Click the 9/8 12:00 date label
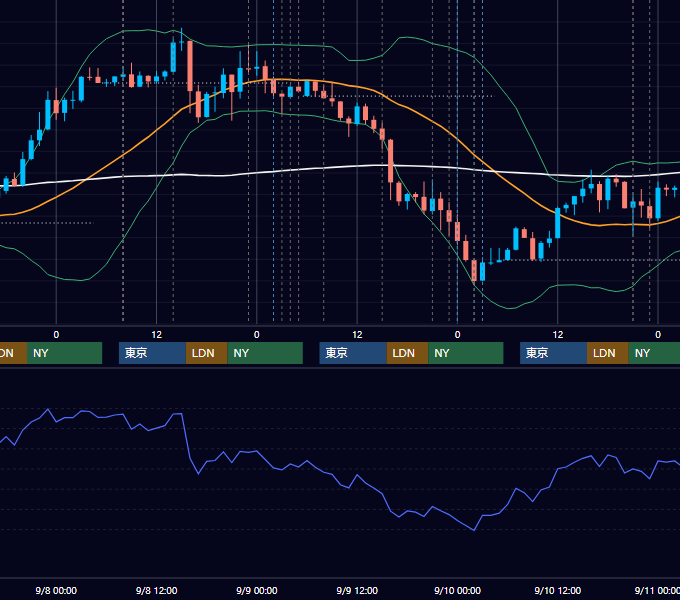 point(156,590)
